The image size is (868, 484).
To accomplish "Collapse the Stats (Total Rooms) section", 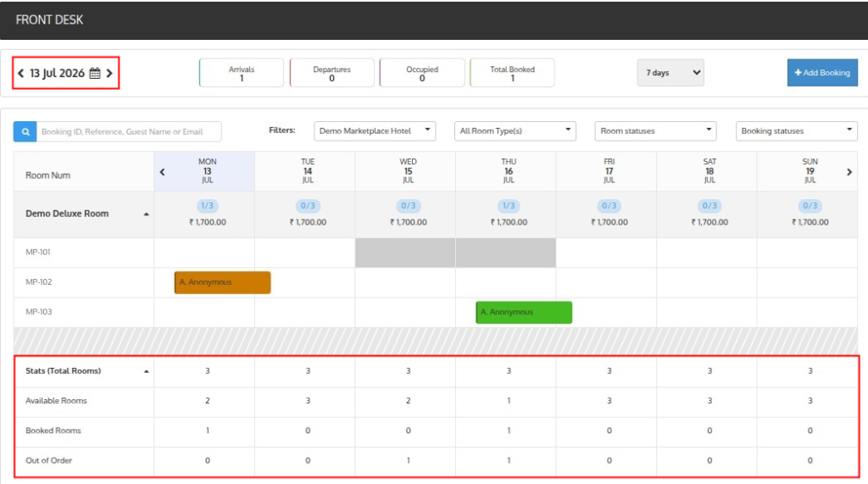I will pyautogui.click(x=146, y=371).
